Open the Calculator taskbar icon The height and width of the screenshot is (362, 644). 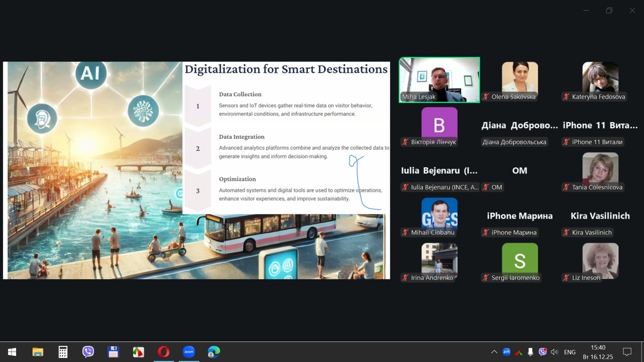pyautogui.click(x=63, y=352)
